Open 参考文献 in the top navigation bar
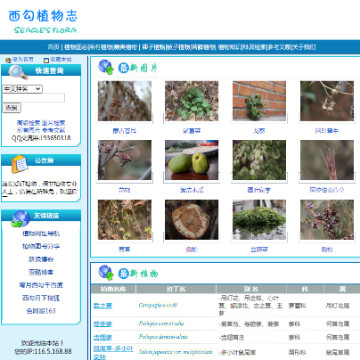This screenshot has width=360, height=360. pyautogui.click(x=279, y=47)
